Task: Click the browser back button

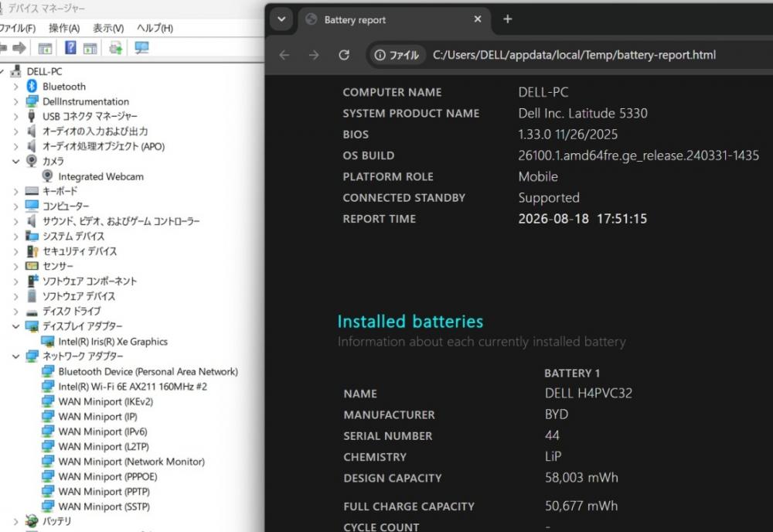Action: click(x=284, y=55)
